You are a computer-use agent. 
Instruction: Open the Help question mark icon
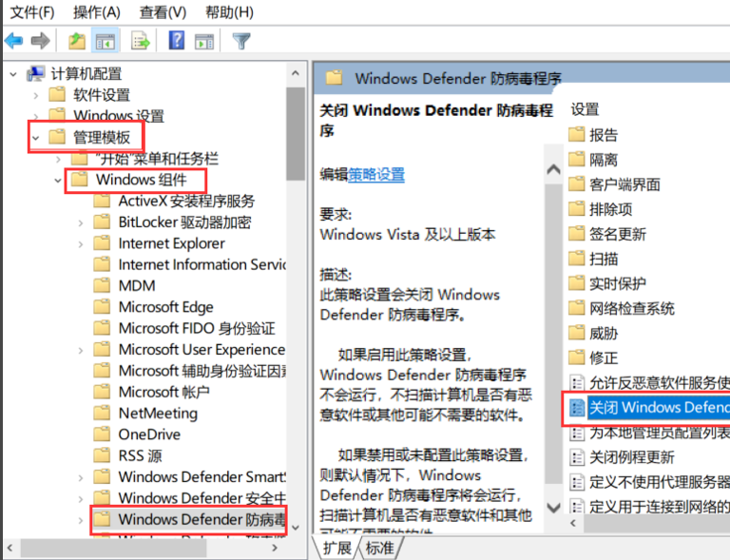177,41
